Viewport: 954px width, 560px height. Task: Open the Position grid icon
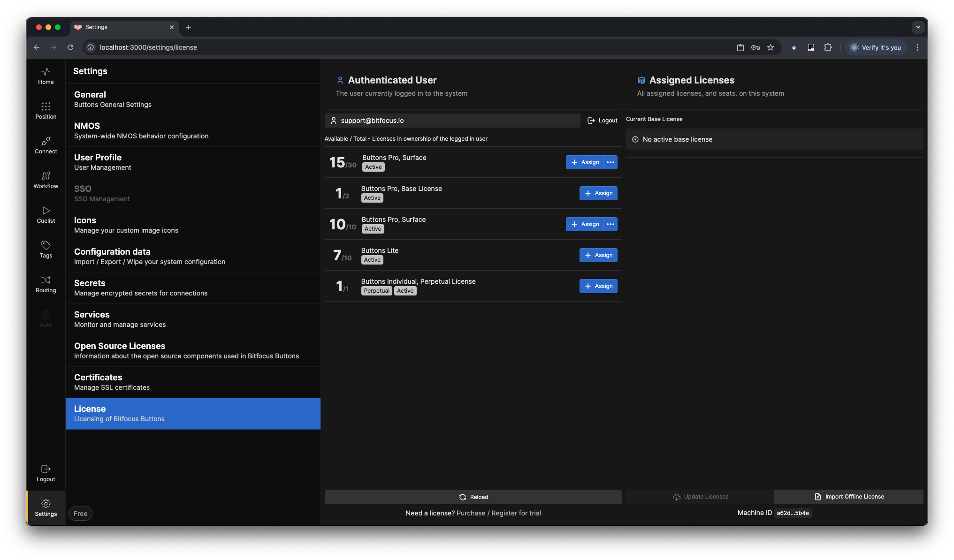(x=46, y=111)
